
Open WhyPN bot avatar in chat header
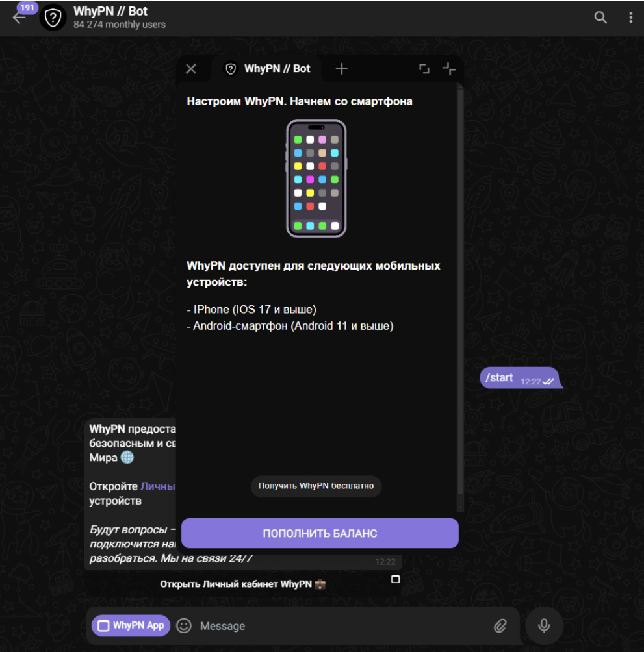[x=53, y=18]
